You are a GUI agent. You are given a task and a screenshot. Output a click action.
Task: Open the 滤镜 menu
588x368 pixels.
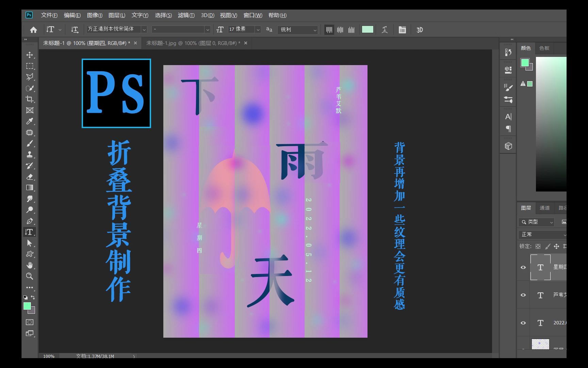[x=186, y=15]
